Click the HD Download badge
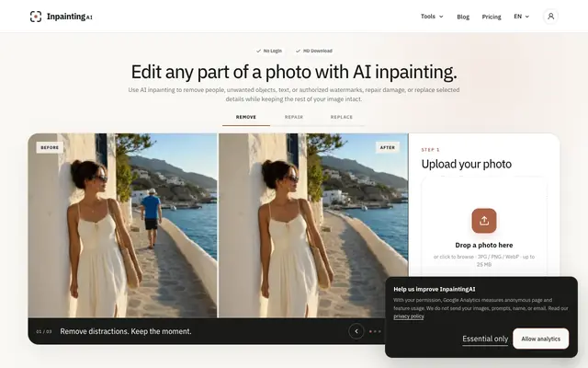The image size is (588, 368). pyautogui.click(x=314, y=51)
